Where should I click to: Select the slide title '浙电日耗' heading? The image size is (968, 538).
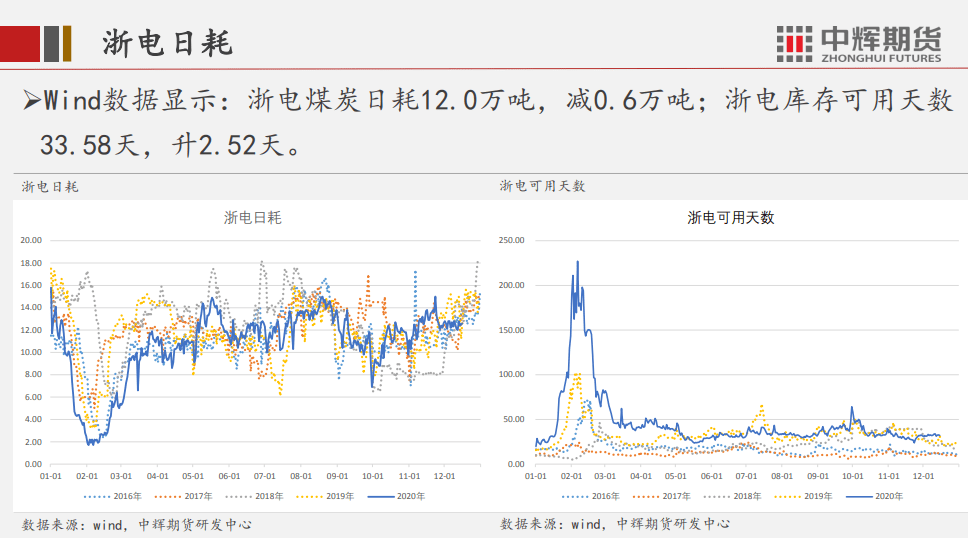(x=167, y=43)
